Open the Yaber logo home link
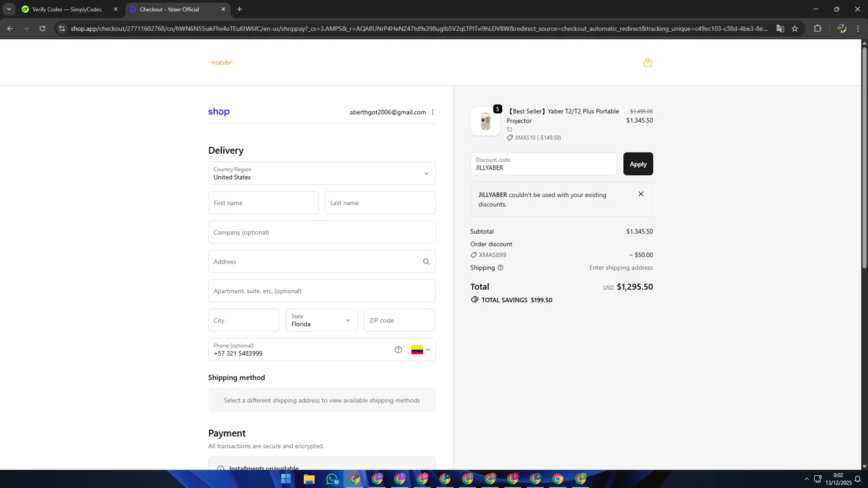Viewport: 868px width, 488px height. click(x=222, y=62)
